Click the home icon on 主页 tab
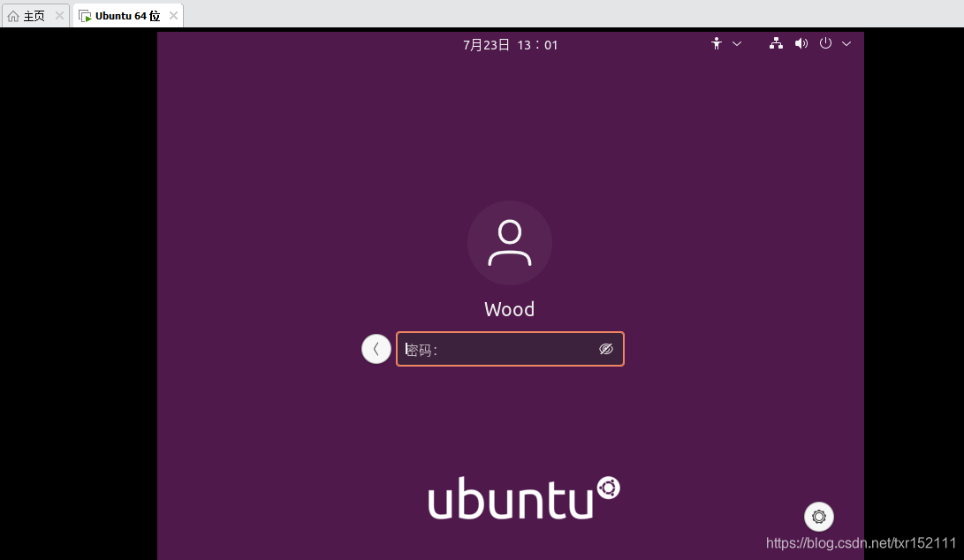This screenshot has width=964, height=560. point(13,16)
